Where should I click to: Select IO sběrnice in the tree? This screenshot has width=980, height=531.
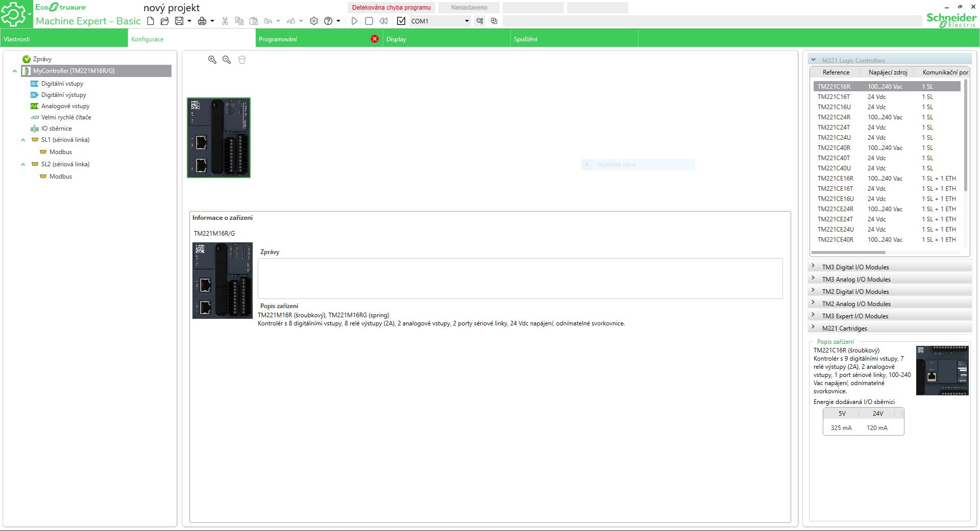coord(56,129)
